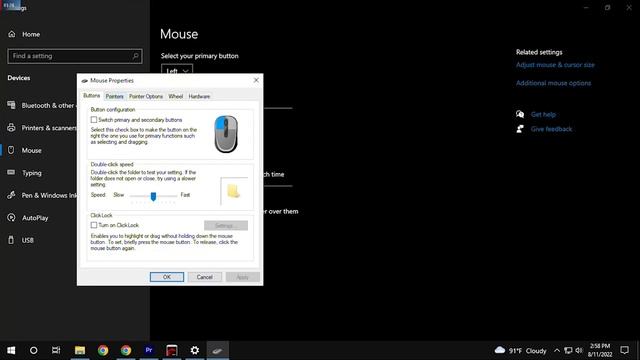Image resolution: width=640 pixels, height=360 pixels.
Task: Switch to the Pointer Options tab
Action: point(146,96)
